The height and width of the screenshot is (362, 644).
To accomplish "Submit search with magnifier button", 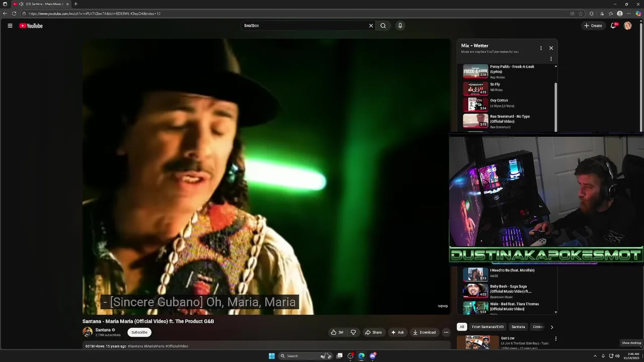I will click(x=383, y=26).
